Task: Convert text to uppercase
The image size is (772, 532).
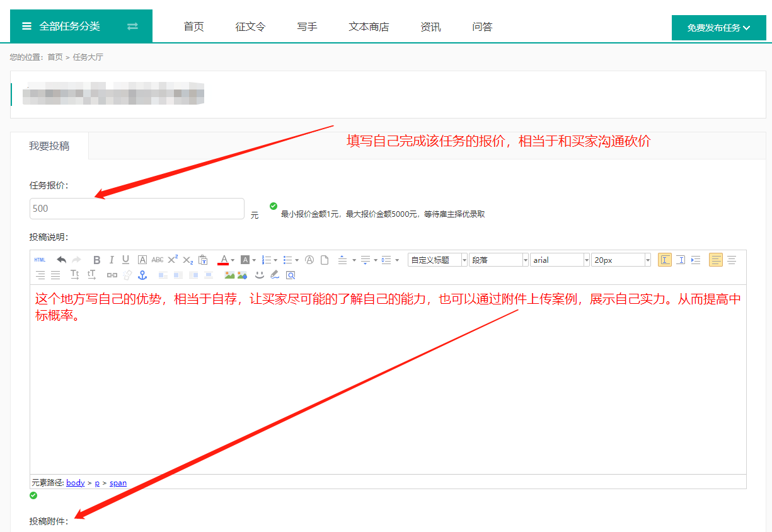Action: (75, 275)
